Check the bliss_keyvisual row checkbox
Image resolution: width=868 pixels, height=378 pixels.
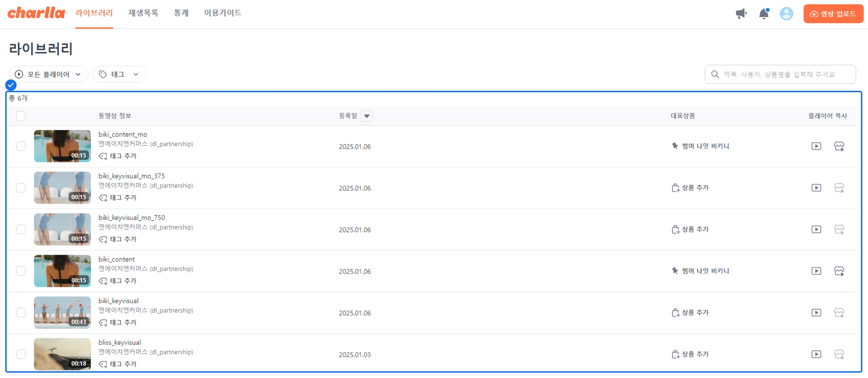point(21,354)
